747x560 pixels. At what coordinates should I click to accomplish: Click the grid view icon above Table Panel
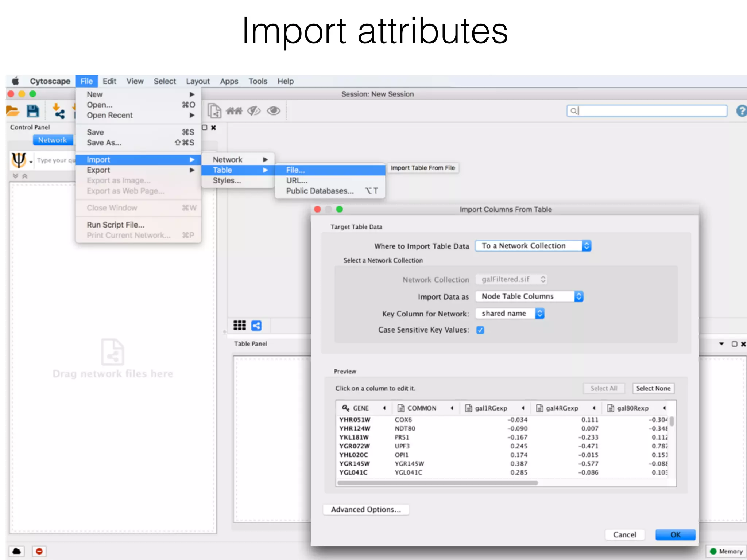coord(240,325)
